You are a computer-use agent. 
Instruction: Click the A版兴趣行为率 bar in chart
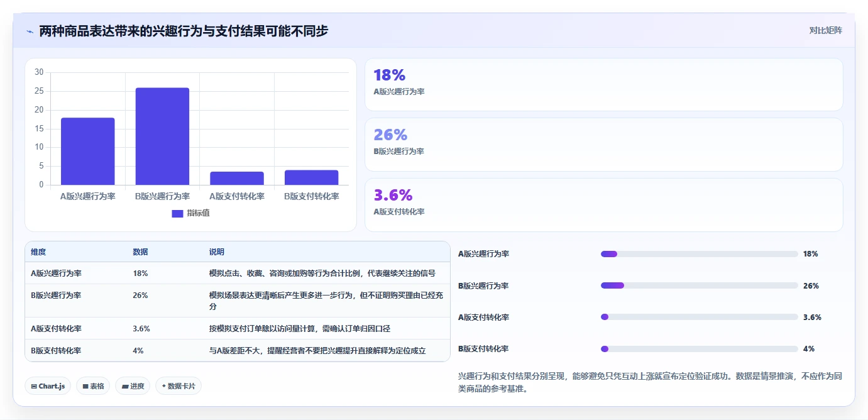[x=88, y=151]
